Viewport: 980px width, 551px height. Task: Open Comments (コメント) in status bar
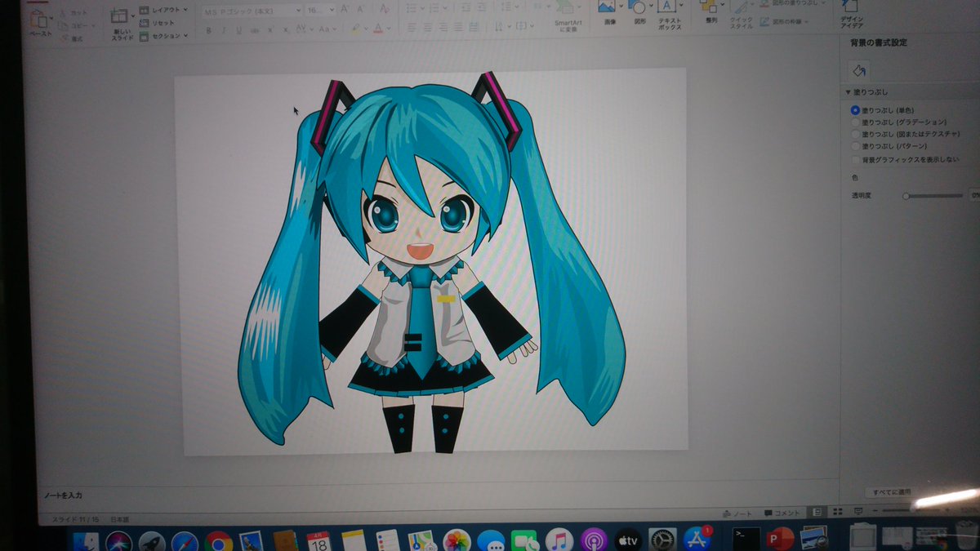[x=782, y=513]
